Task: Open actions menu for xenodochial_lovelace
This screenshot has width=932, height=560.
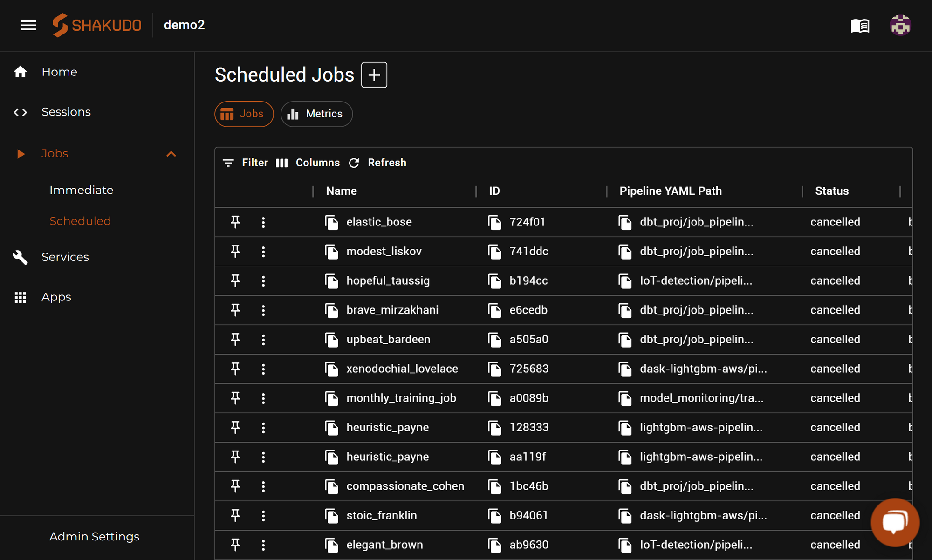Action: tap(263, 369)
